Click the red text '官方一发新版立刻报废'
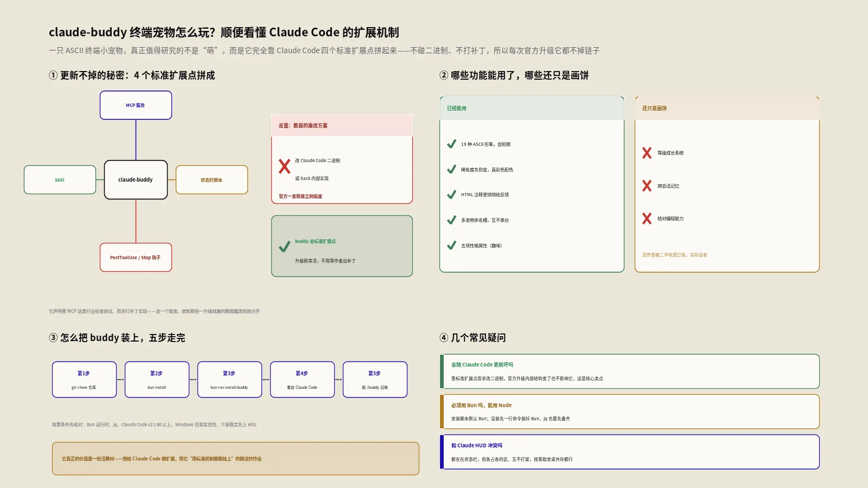The width and height of the screenshot is (868, 488). [x=300, y=196]
